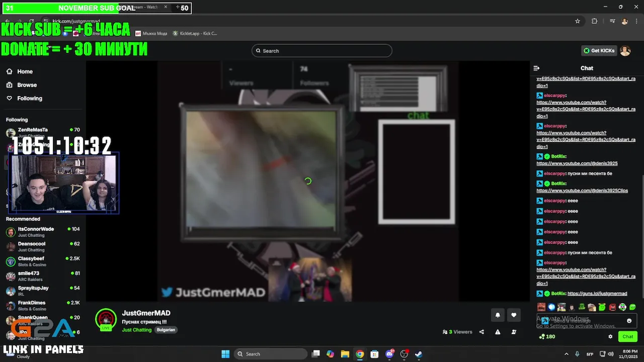Open the browser extensions puzzle icon
Viewport: 644px width, 362px height.
point(594,21)
